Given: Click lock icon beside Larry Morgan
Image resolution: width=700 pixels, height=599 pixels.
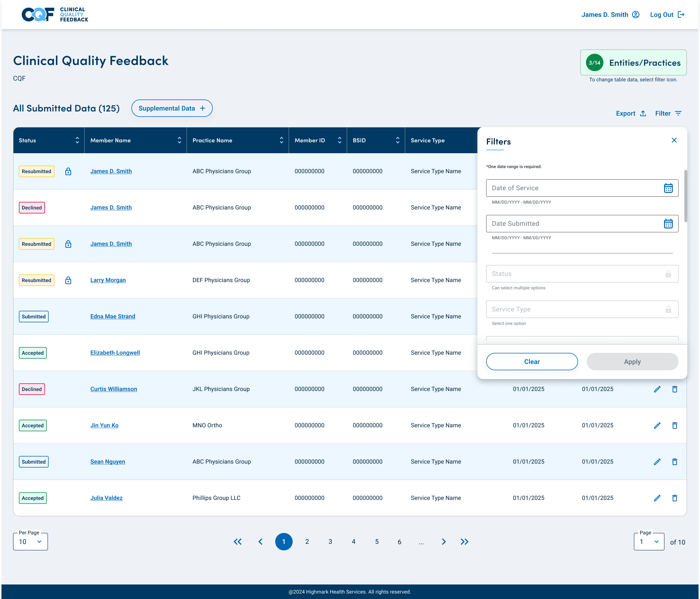Looking at the screenshot, I should [x=68, y=280].
